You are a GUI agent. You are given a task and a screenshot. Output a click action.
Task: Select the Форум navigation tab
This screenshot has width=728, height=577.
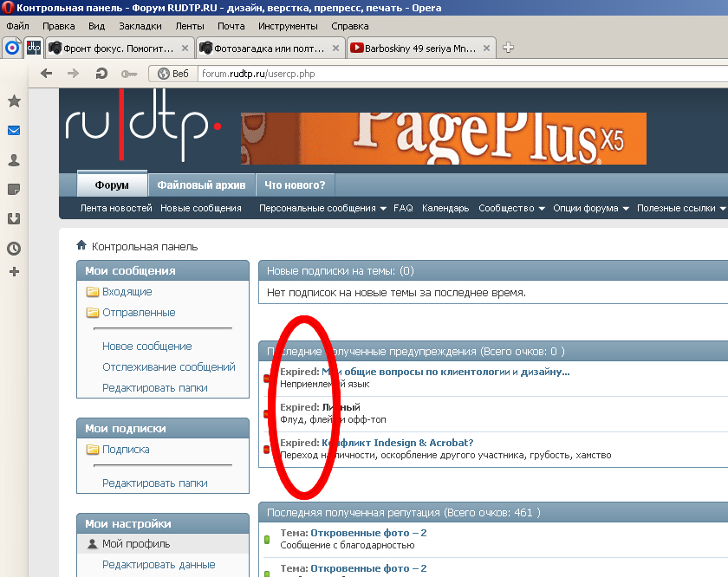pyautogui.click(x=112, y=185)
